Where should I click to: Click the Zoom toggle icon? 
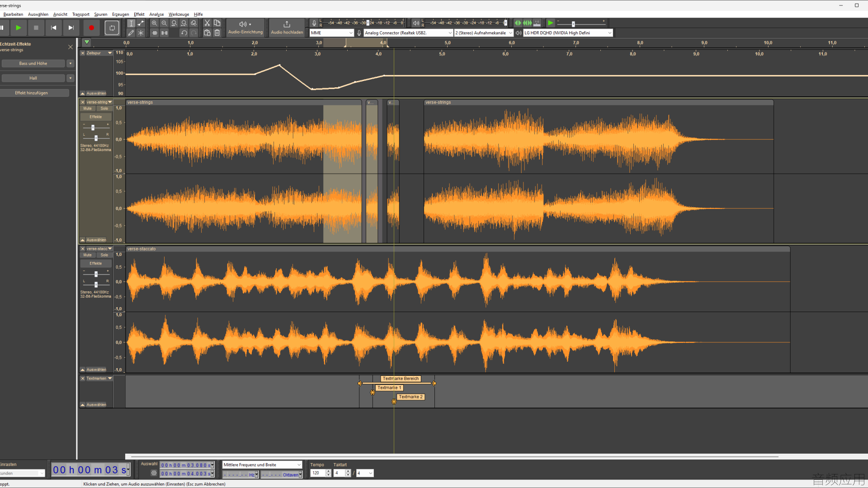coord(194,23)
